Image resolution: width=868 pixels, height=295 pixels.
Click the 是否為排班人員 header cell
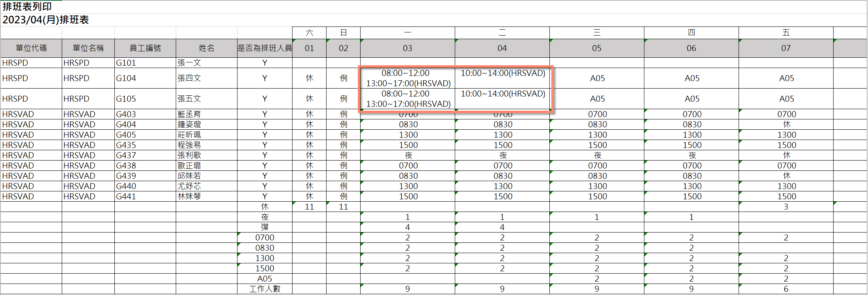264,48
